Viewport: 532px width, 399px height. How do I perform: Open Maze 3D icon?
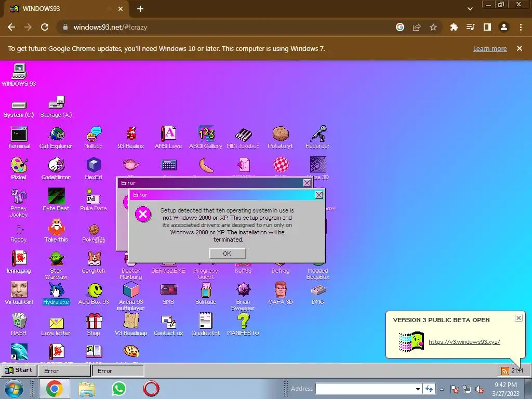click(x=318, y=168)
